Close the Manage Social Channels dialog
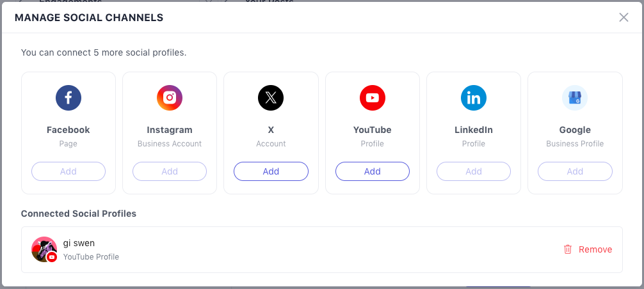Screen dimensions: 644x289 (624, 17)
